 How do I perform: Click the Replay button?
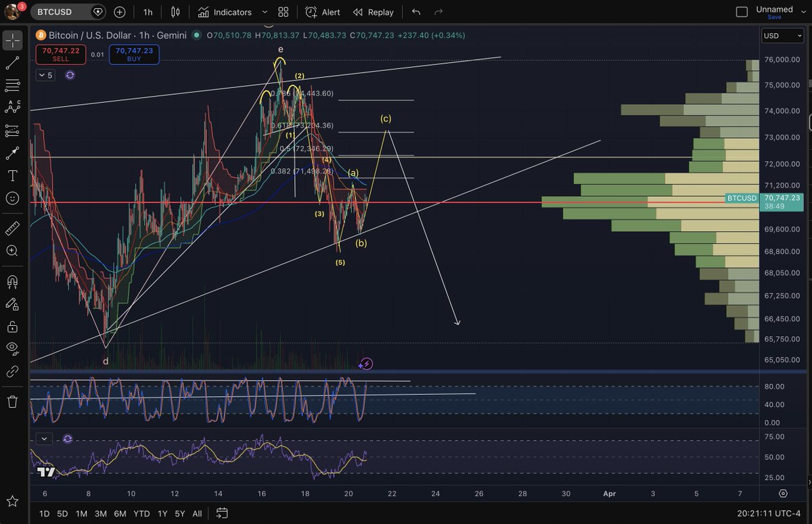[374, 12]
